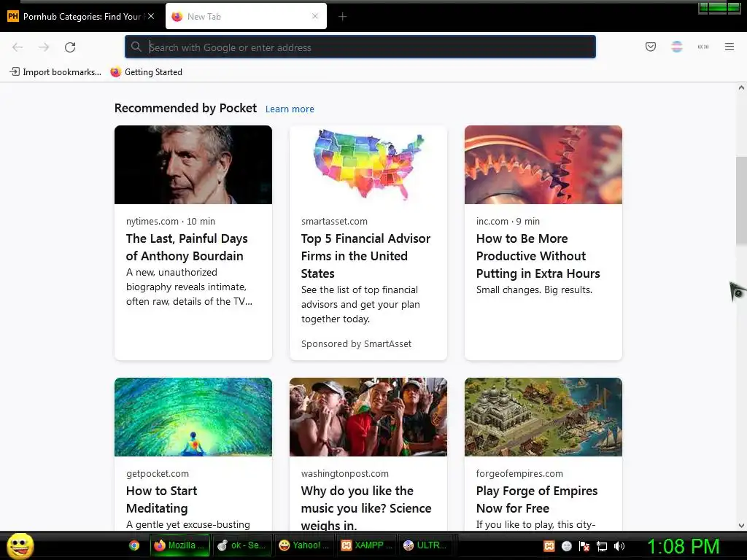Click the colorful US map thumbnail
The image size is (747, 560).
368,165
